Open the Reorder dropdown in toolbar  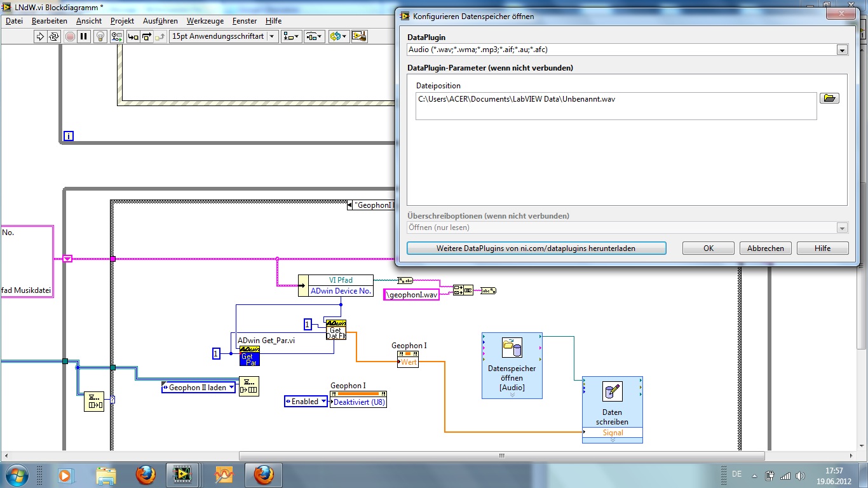click(338, 37)
